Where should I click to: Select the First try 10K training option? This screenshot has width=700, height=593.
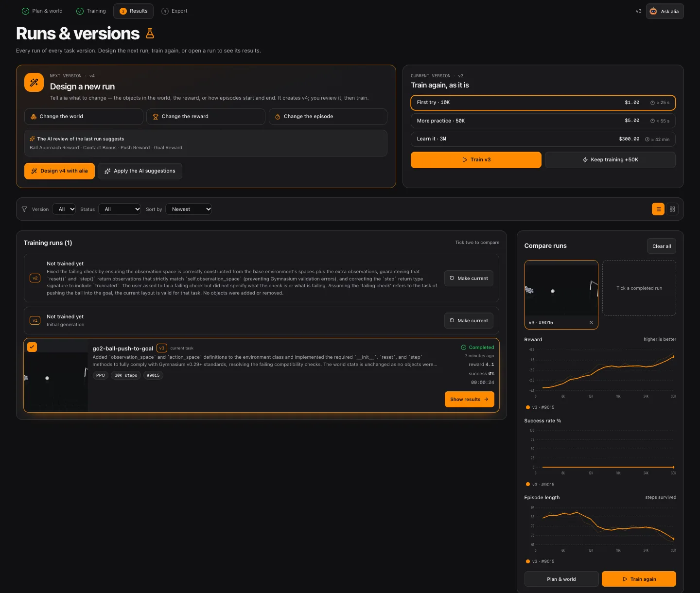(543, 103)
